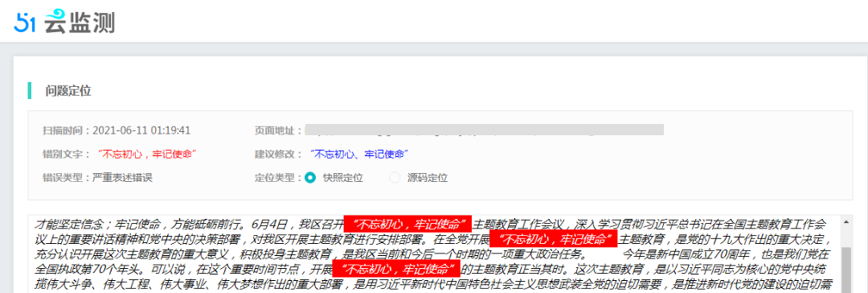This screenshot has width=868, height=293.
Task: Click first red highlight before 主题教育工作会议
Action: [407, 225]
